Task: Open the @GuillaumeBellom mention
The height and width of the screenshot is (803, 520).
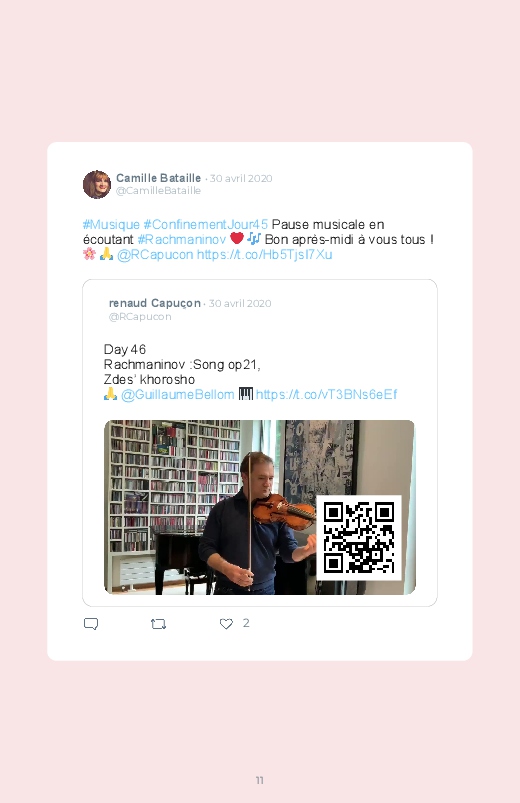Action: [x=178, y=395]
